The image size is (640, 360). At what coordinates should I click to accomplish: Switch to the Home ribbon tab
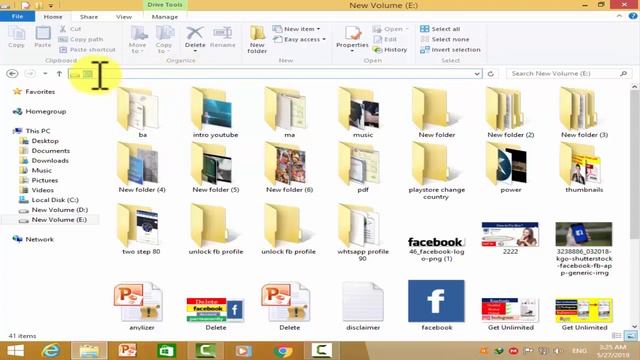(x=53, y=17)
